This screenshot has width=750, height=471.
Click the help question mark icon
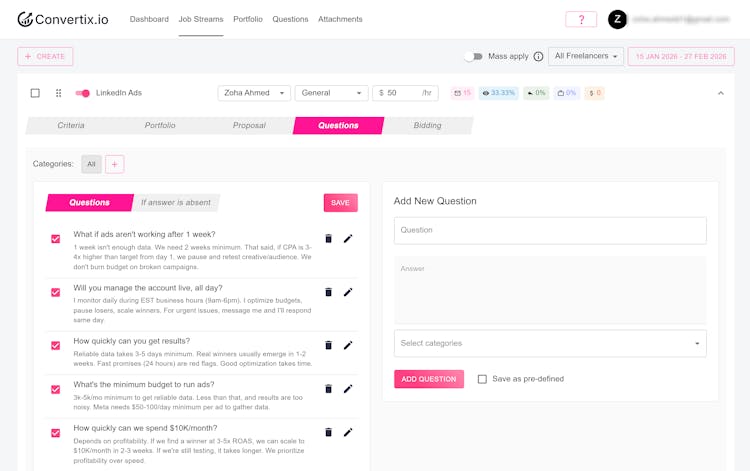tap(580, 19)
